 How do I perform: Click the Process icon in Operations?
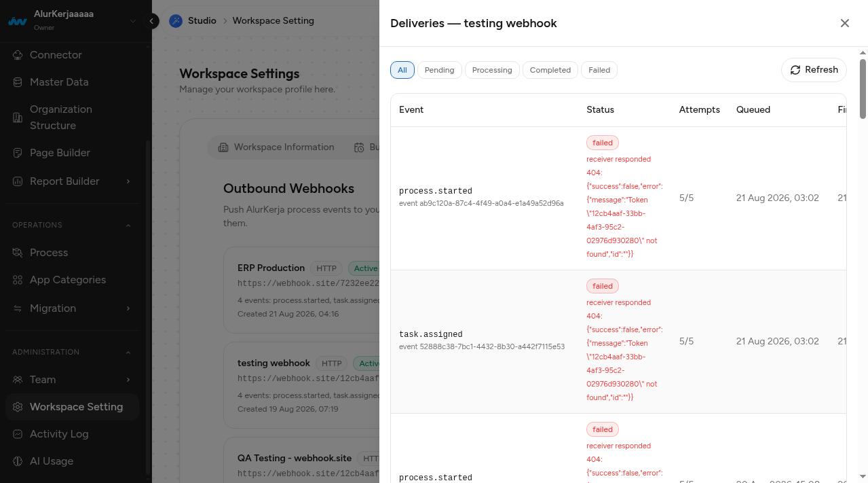point(18,253)
